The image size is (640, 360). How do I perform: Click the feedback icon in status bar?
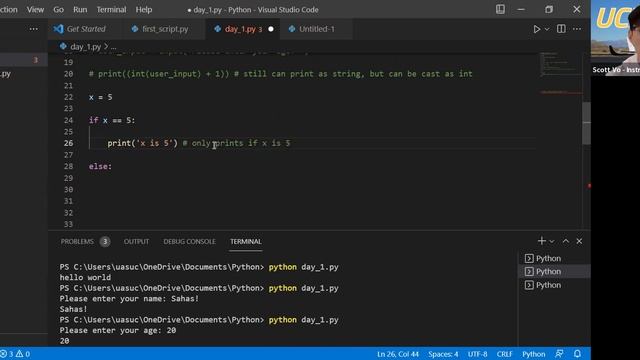click(559, 354)
